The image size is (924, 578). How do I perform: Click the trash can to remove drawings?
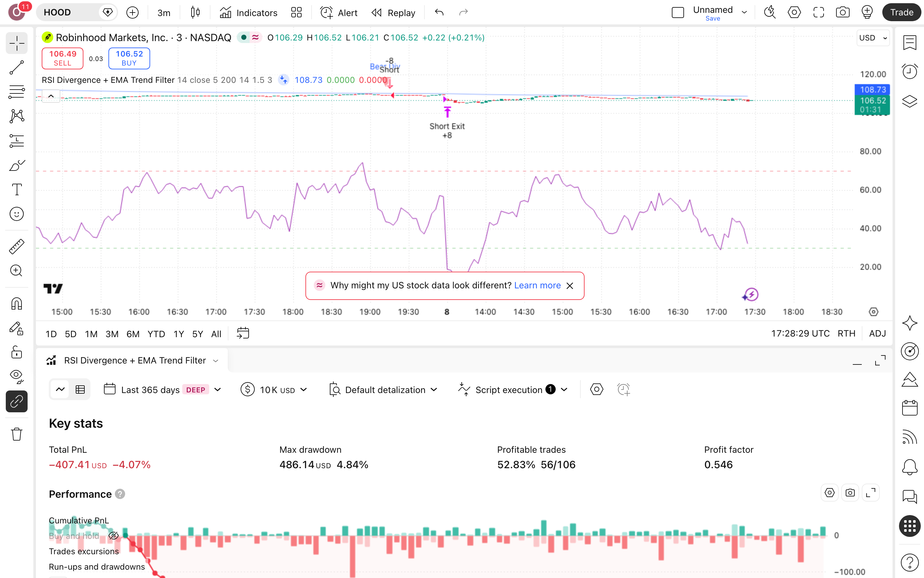16,434
